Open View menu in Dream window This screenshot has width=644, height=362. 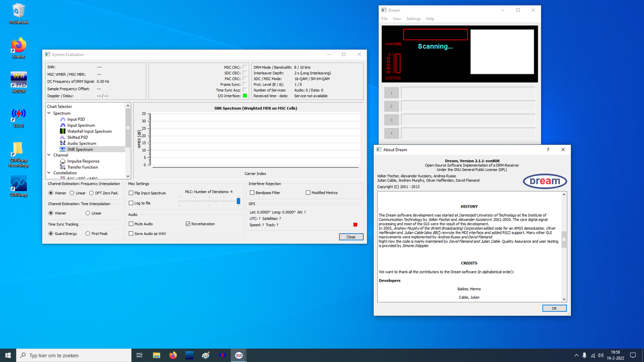point(397,19)
